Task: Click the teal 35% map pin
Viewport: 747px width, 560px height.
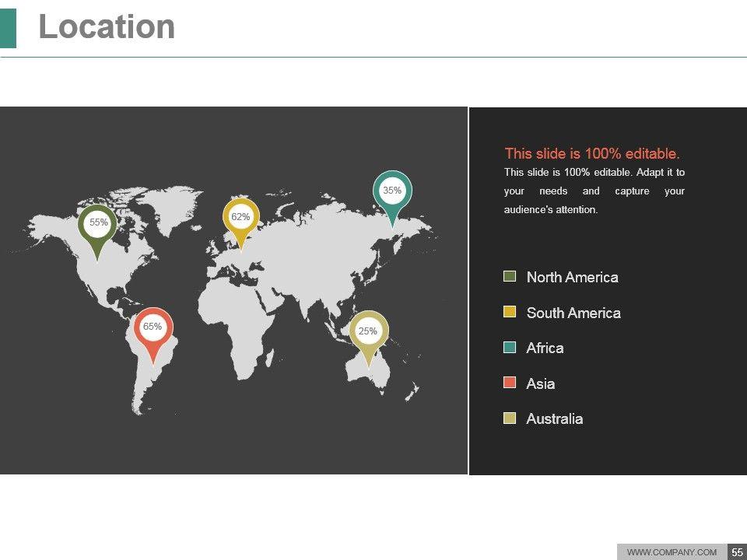Action: pos(392,192)
